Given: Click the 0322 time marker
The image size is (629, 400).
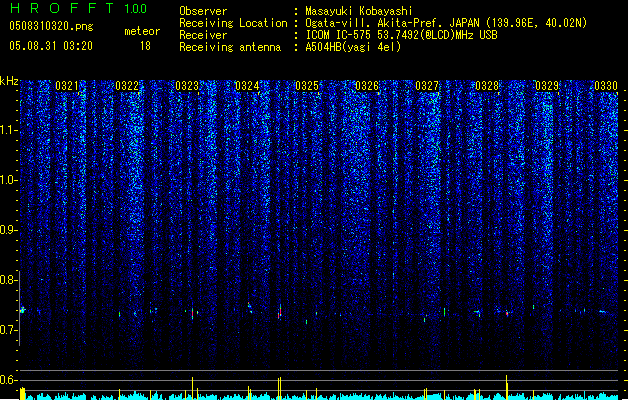Looking at the screenshot, I should pos(127,86).
